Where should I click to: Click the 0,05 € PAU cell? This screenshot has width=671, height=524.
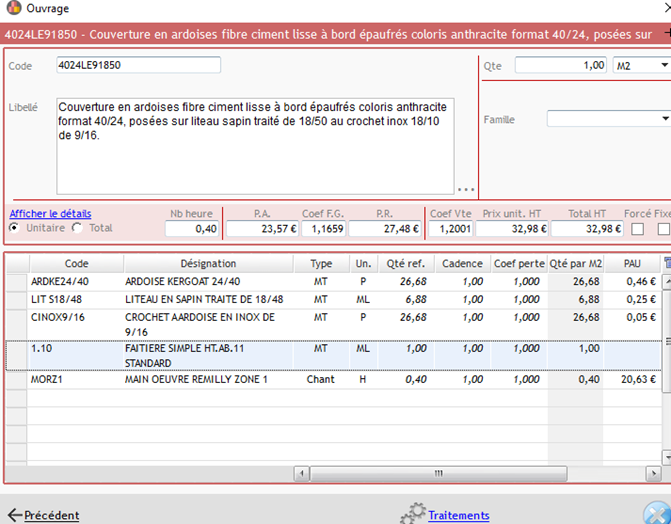point(632,325)
